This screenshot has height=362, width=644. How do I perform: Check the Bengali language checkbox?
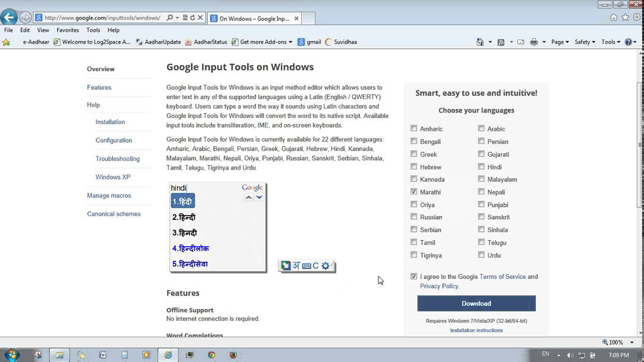coord(414,141)
